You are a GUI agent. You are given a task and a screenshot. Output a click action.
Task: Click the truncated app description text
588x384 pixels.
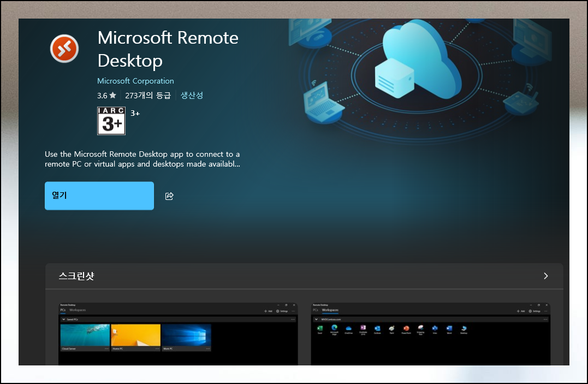142,159
